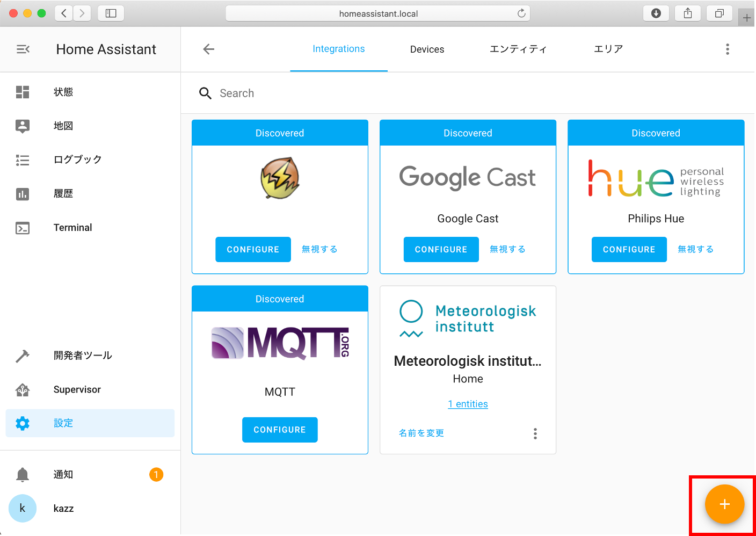Select the 地図 sidebar label
Viewport: 756px width, 536px height.
63,126
